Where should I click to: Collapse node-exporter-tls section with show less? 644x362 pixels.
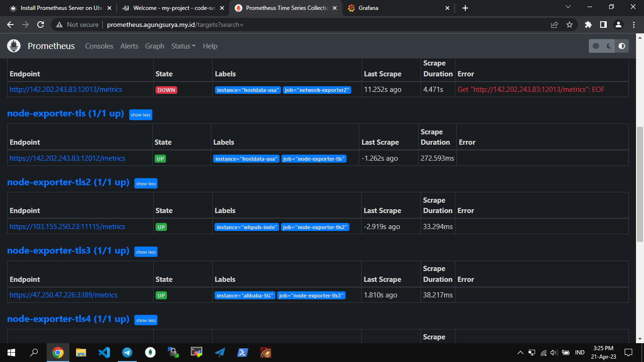point(140,115)
